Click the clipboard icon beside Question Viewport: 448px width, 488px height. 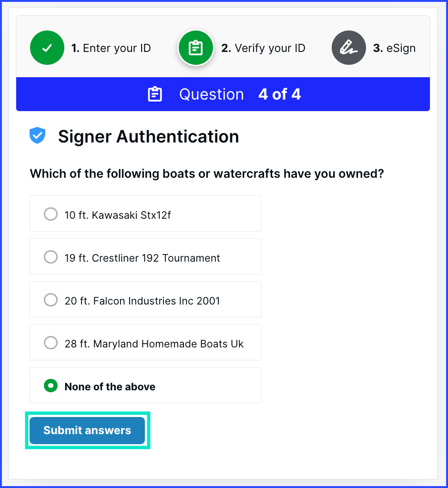pyautogui.click(x=155, y=94)
